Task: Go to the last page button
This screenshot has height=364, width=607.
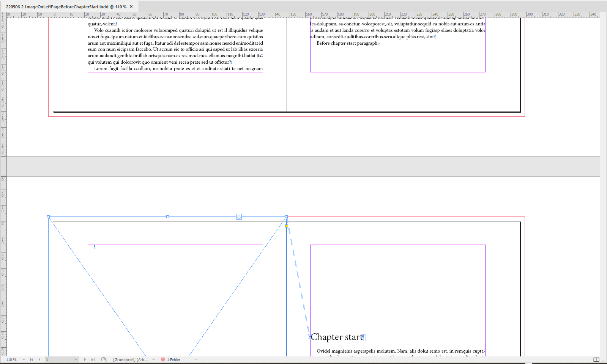Action: point(93,359)
